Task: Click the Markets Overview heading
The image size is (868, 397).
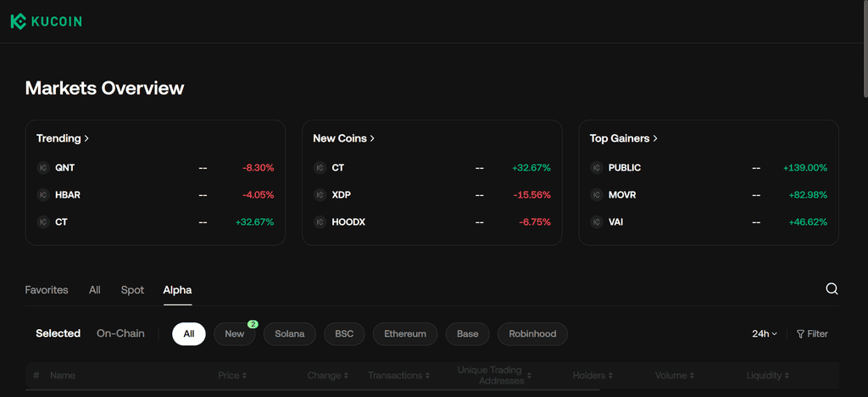Action: point(104,88)
